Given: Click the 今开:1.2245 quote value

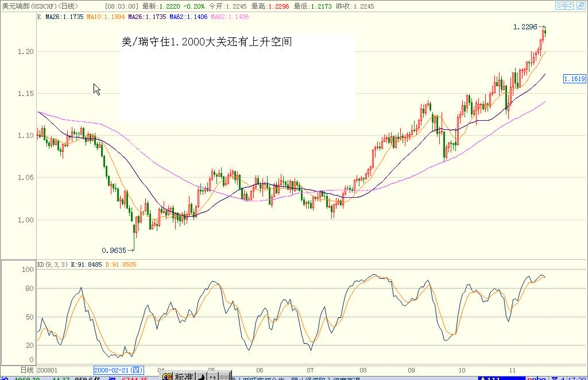Looking at the screenshot, I should (227, 6).
